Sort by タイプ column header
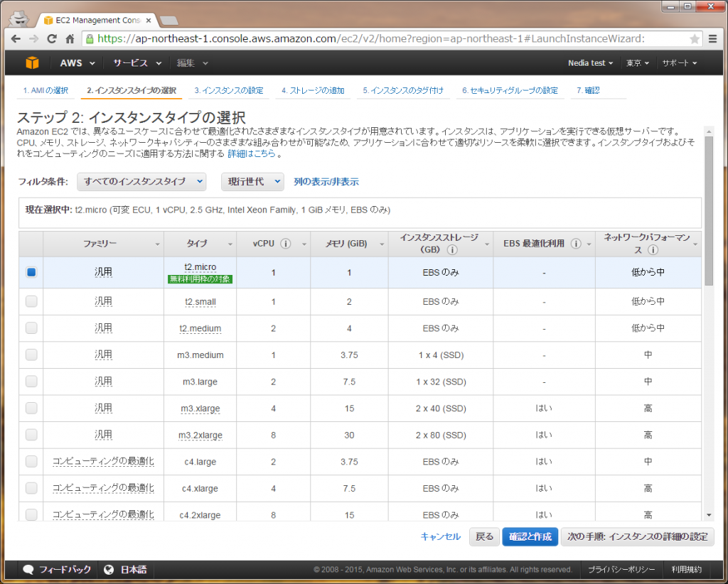728x584 pixels. tap(200, 244)
